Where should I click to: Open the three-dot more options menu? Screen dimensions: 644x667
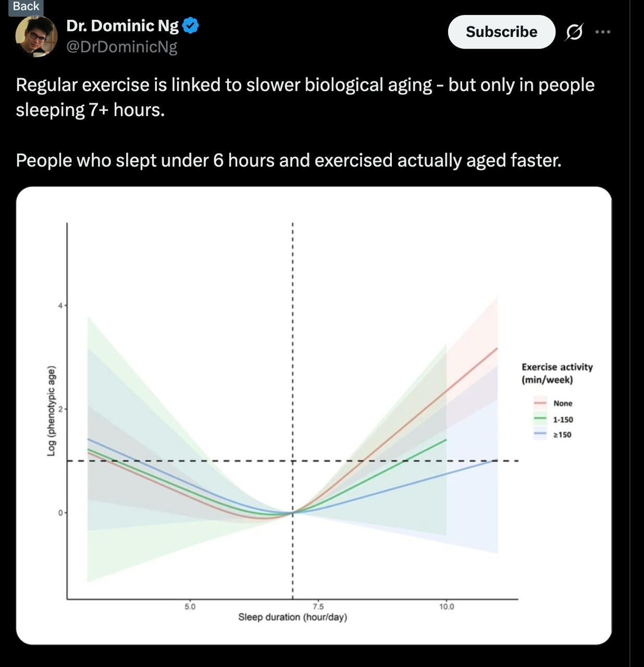[x=602, y=32]
